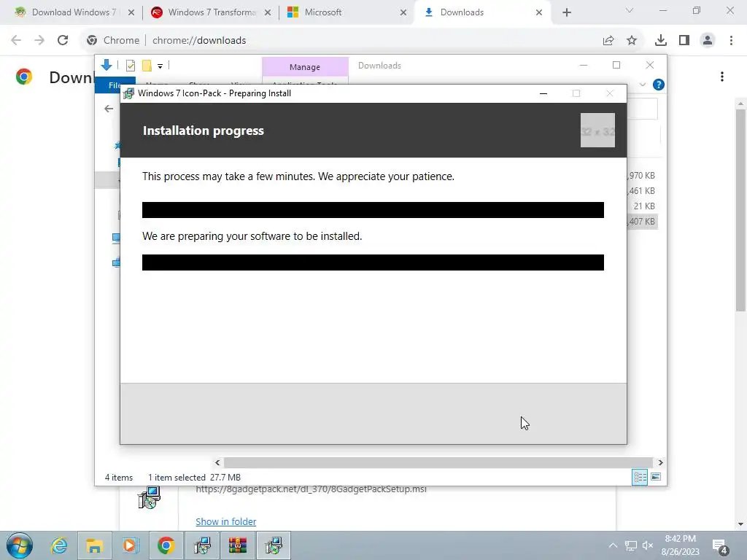Viewport: 747px width, 560px height.
Task: Click the second installation progress bar
Action: (373, 262)
